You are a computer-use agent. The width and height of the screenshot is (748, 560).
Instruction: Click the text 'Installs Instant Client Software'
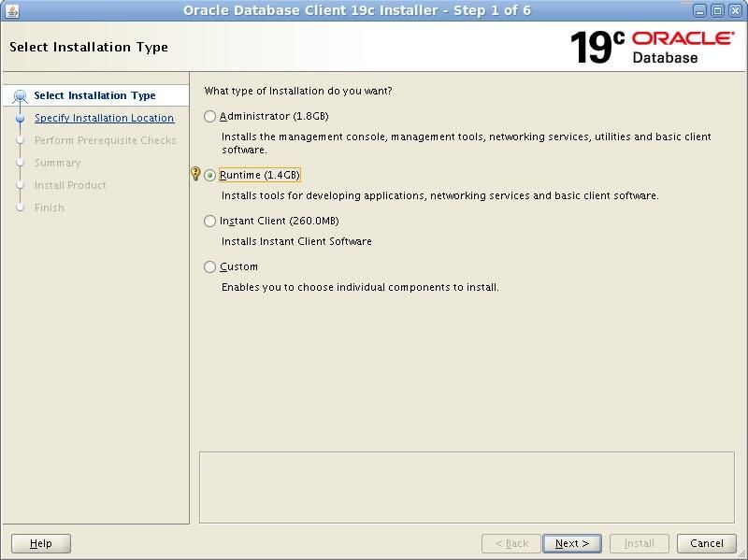(296, 241)
